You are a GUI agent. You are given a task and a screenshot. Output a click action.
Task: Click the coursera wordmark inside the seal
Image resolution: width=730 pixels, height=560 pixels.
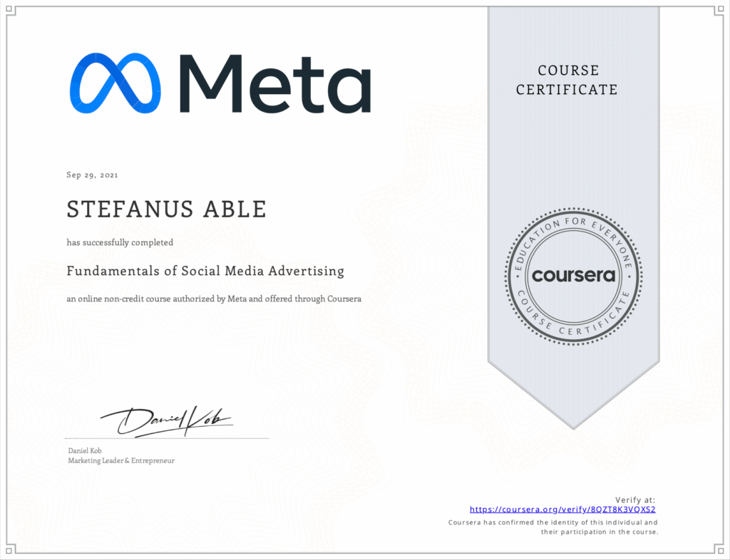tap(574, 276)
